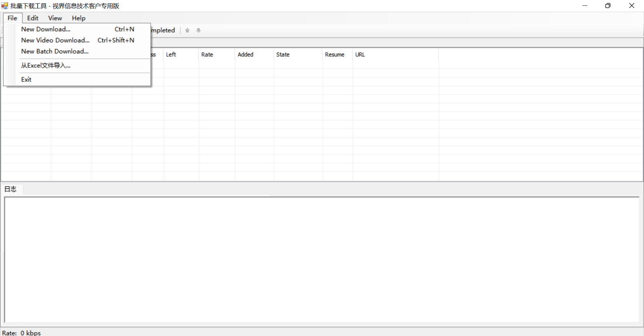Restore down the application window
The image size is (644, 336).
pos(608,6)
